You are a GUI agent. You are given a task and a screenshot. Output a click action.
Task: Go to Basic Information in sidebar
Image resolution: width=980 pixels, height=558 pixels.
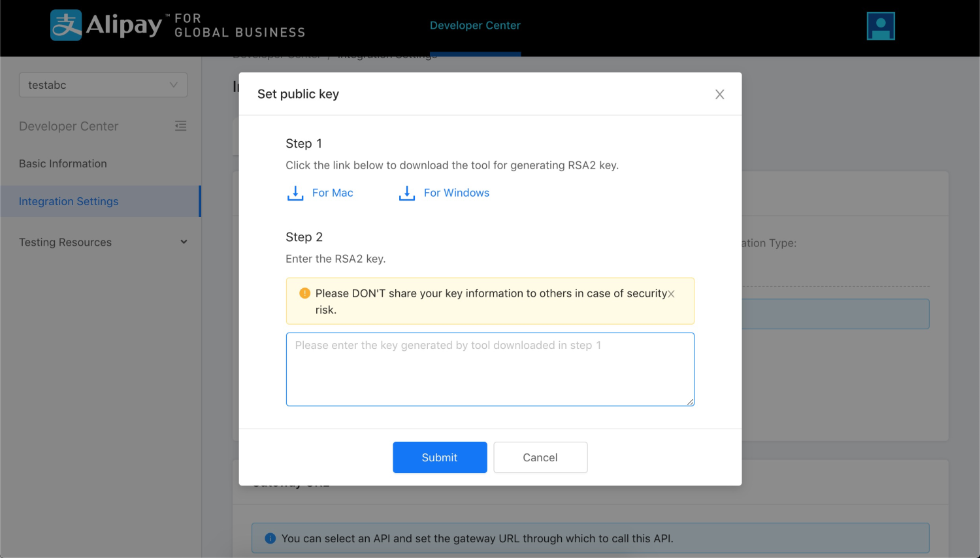63,163
